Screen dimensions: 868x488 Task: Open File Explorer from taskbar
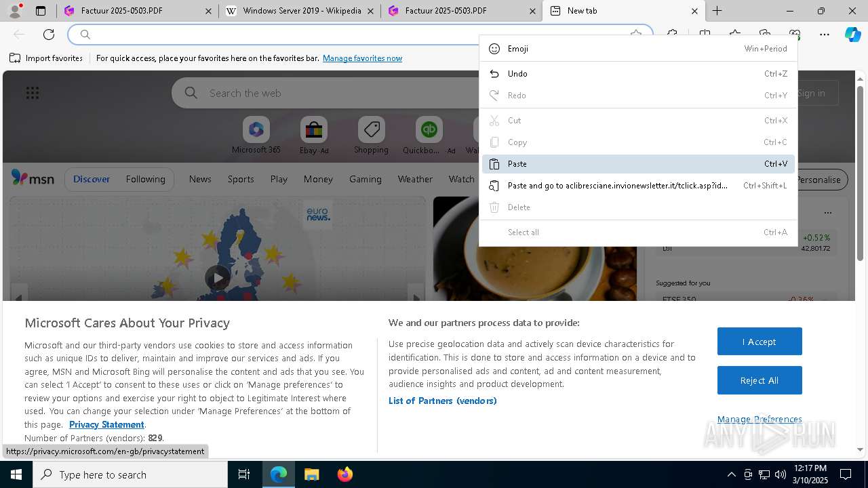click(x=311, y=474)
